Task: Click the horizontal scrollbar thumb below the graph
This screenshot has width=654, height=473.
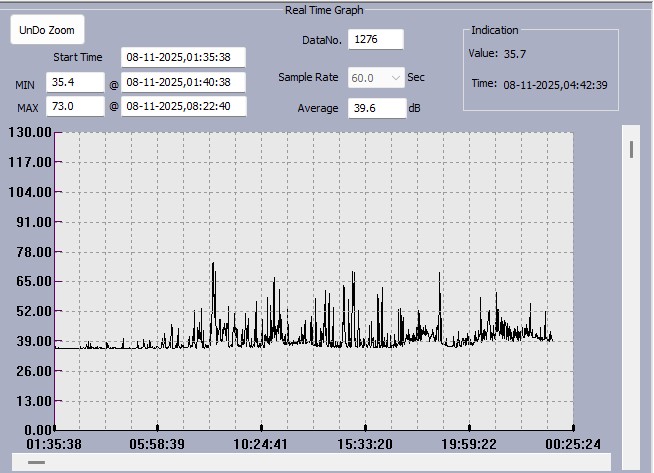Action: tap(36, 463)
